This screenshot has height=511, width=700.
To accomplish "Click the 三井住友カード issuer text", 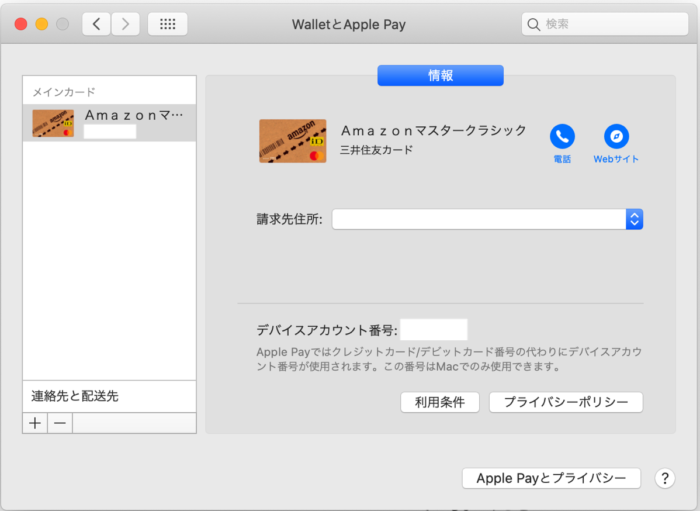I will pos(376,150).
